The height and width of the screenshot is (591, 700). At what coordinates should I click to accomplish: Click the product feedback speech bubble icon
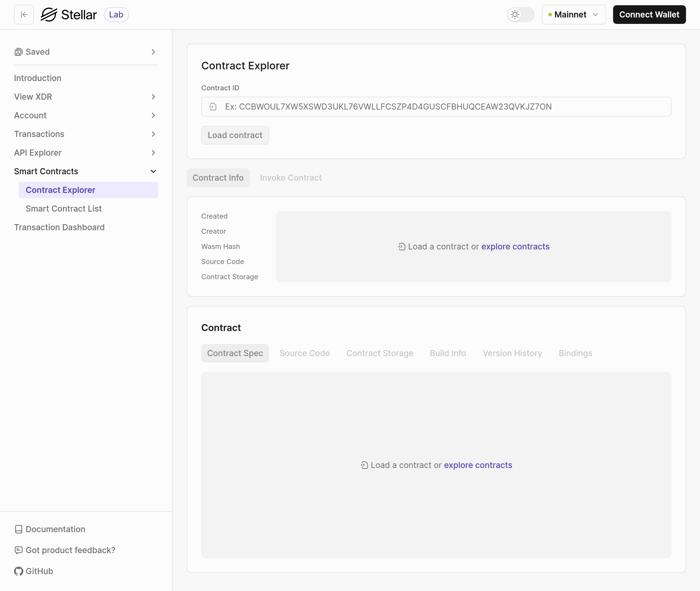18,550
